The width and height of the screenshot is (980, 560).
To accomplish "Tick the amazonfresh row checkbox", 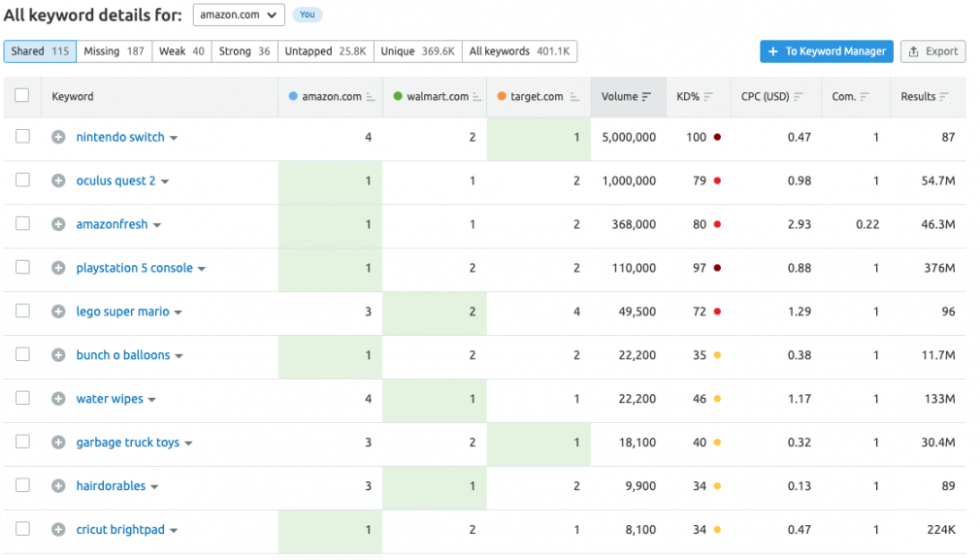I will coord(22,223).
